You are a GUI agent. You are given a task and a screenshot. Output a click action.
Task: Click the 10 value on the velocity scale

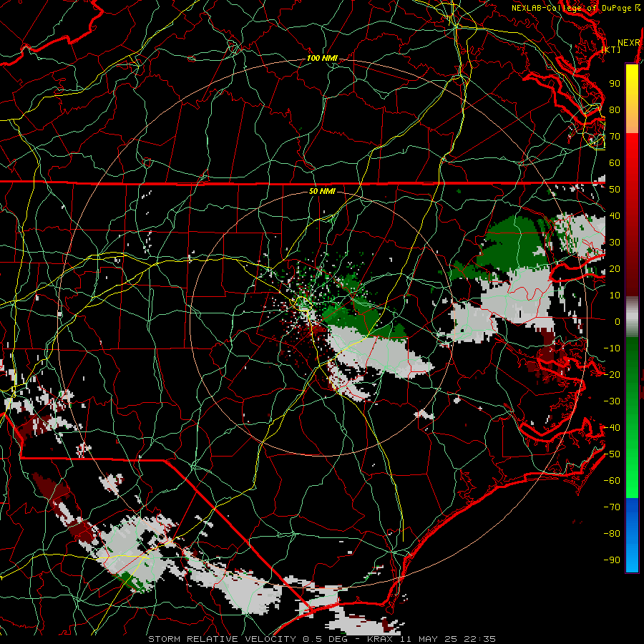[x=615, y=296]
